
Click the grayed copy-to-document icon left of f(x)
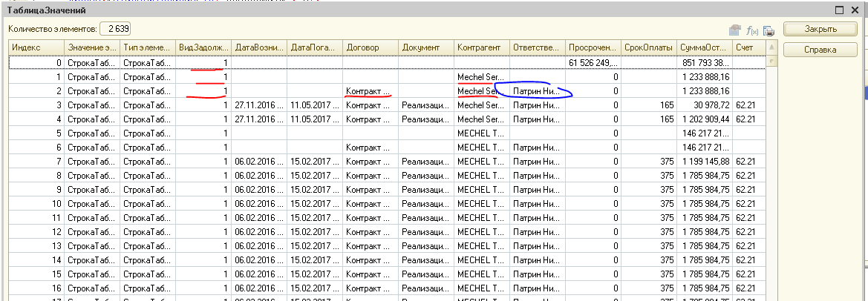point(735,30)
